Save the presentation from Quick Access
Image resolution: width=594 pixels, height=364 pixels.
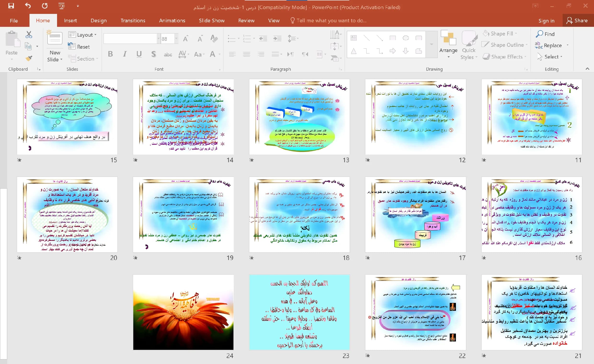click(11, 6)
